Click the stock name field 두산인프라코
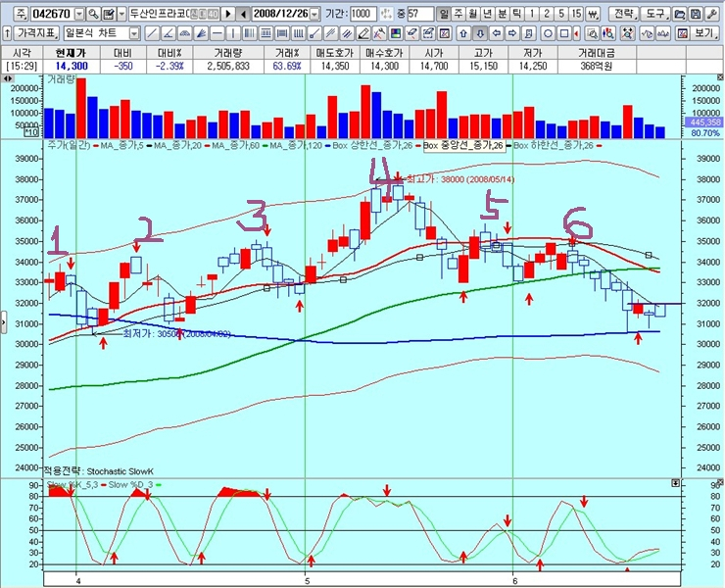The height and width of the screenshot is (588, 725). 173,15
